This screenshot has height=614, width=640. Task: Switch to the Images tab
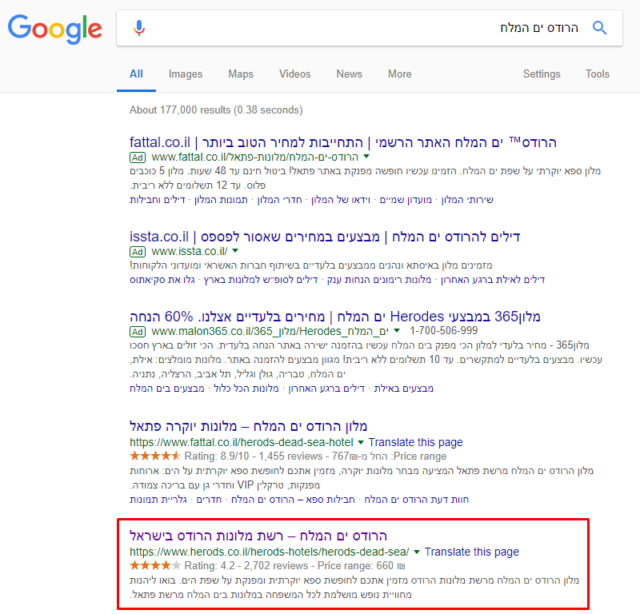185,74
